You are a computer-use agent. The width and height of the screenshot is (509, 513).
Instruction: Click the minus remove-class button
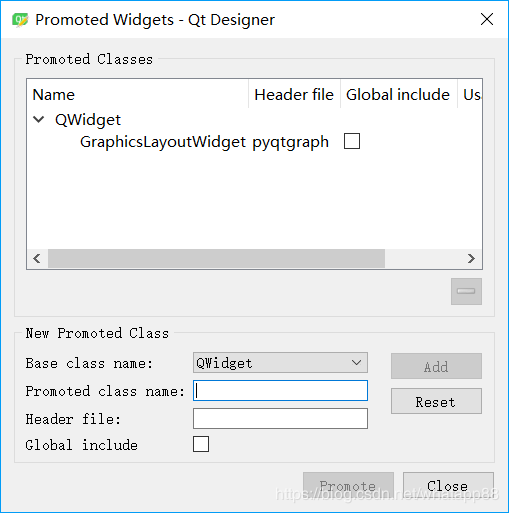[x=466, y=291]
